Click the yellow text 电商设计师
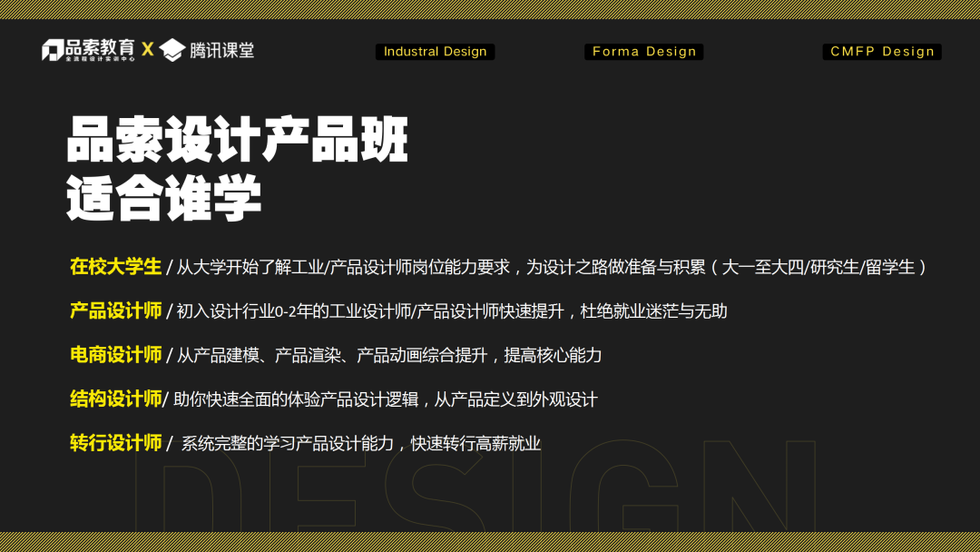 (115, 355)
